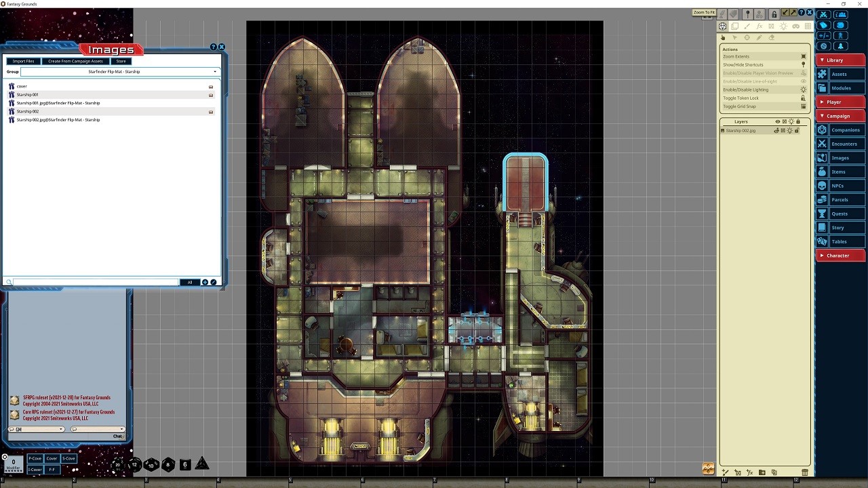868x488 pixels.
Task: Click Create From Campaign Assets button
Action: (75, 61)
